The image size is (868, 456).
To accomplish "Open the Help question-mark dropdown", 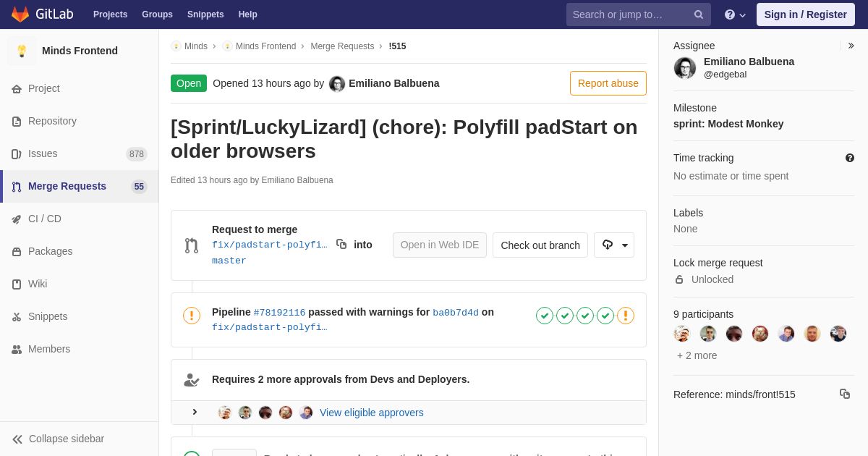I will (735, 14).
